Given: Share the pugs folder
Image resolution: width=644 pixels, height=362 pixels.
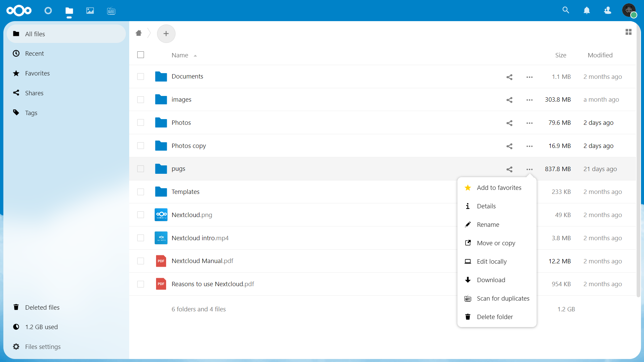Looking at the screenshot, I should point(509,169).
